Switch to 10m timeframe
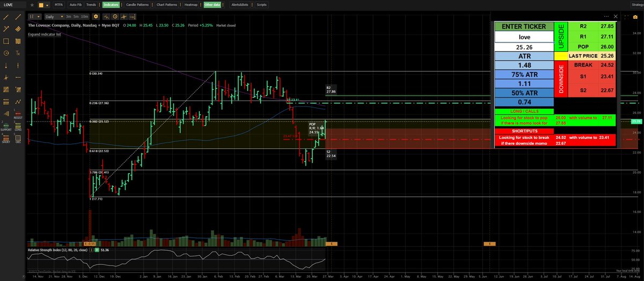This screenshot has height=281, width=644. [x=84, y=17]
